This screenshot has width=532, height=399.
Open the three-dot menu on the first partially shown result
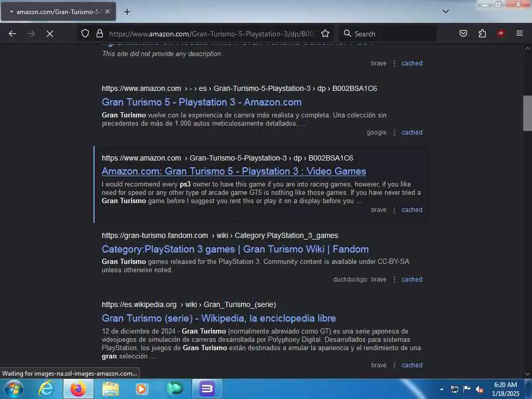click(394, 63)
